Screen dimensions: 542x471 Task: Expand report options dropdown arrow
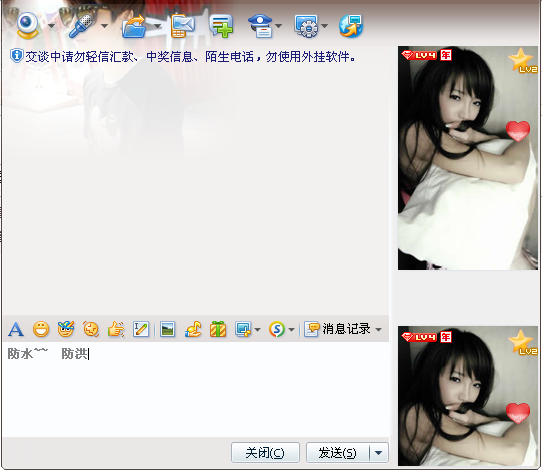[279, 26]
